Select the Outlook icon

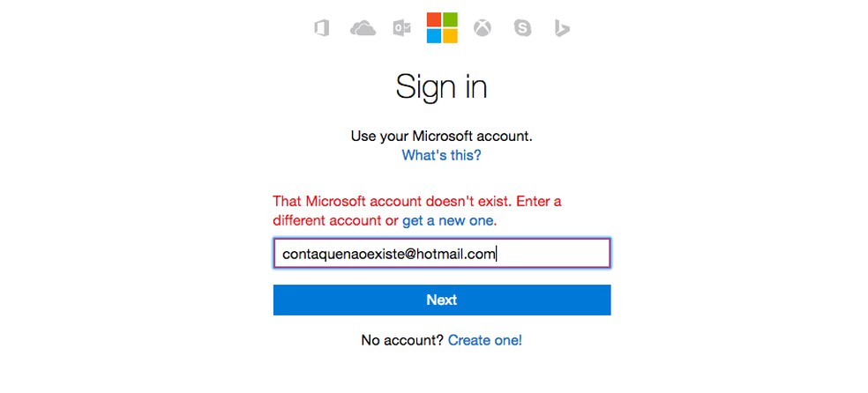[401, 28]
